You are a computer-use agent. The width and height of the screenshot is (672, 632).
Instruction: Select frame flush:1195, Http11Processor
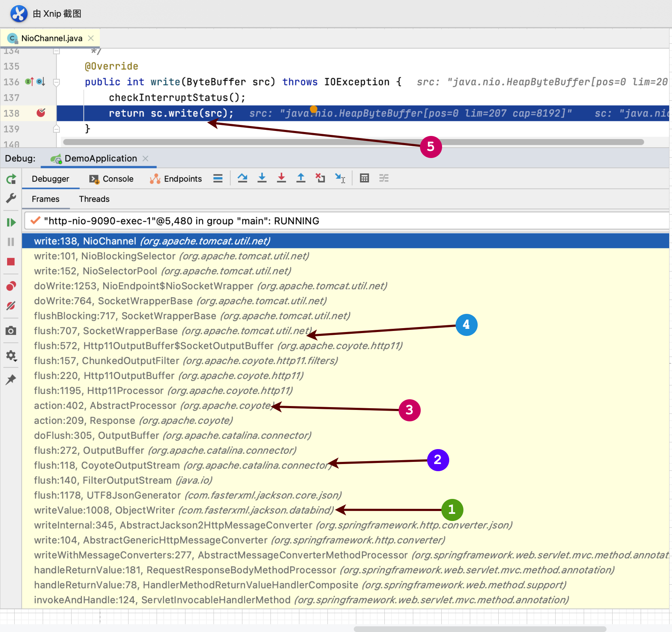[x=345, y=390]
